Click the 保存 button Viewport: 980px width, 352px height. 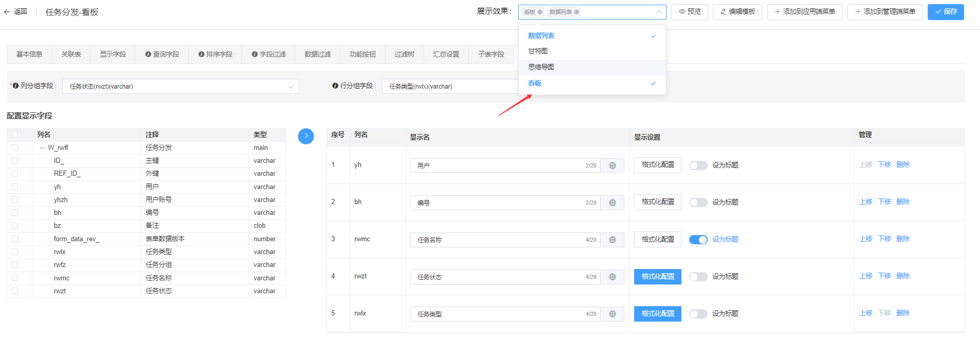pyautogui.click(x=946, y=12)
